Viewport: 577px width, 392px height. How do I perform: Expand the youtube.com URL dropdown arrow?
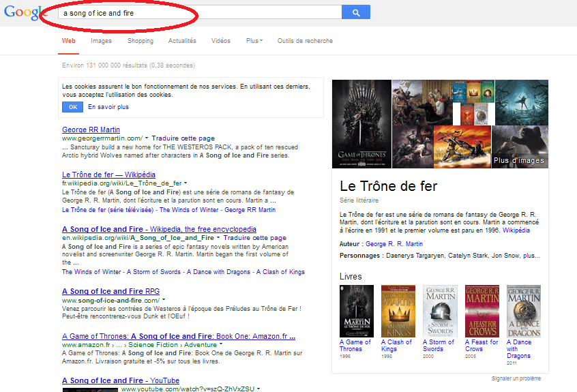pos(258,389)
